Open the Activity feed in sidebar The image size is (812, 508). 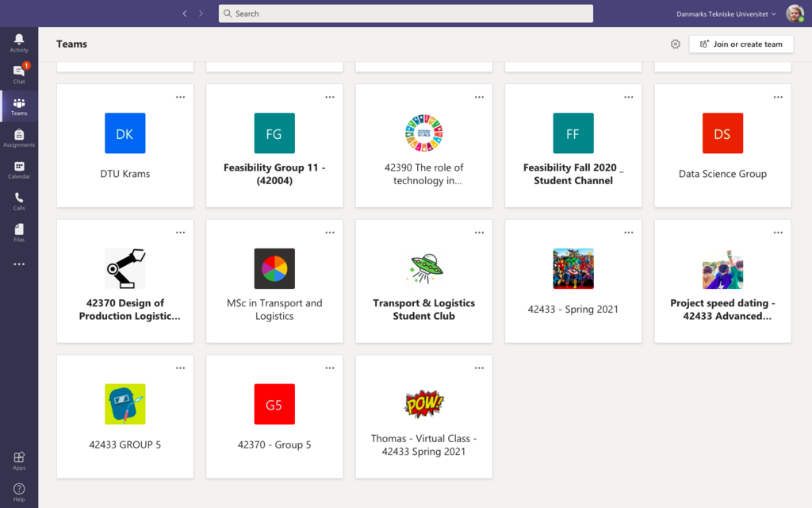(19, 43)
